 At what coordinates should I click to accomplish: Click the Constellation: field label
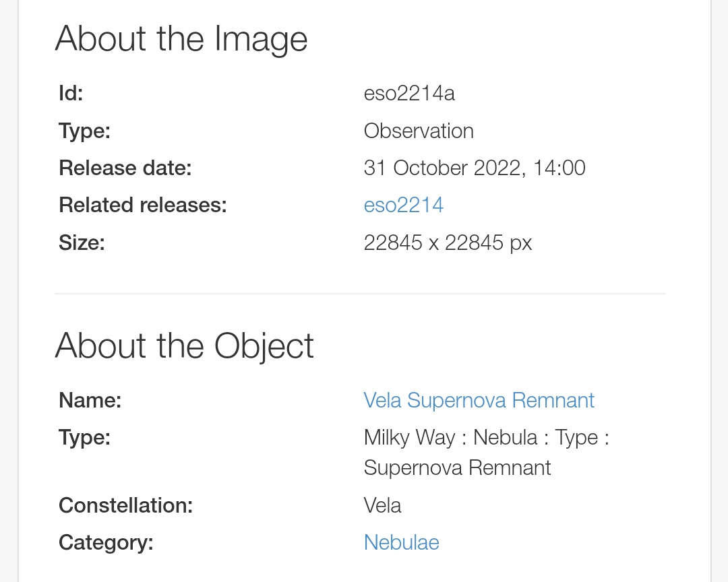[x=125, y=505]
